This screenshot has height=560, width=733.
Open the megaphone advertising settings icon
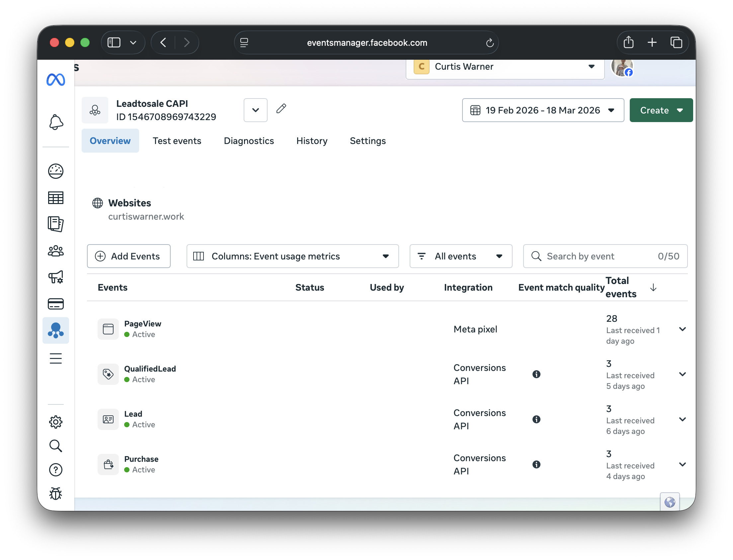[x=56, y=277]
